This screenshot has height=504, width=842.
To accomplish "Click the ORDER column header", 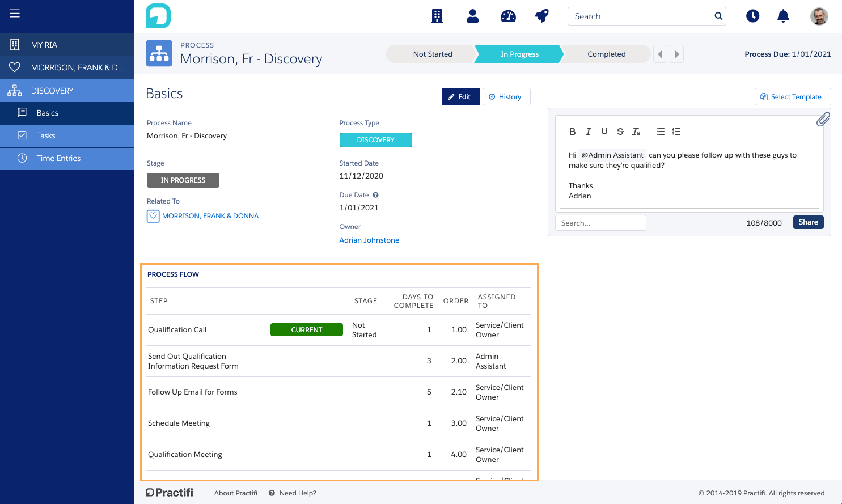I will point(456,301).
